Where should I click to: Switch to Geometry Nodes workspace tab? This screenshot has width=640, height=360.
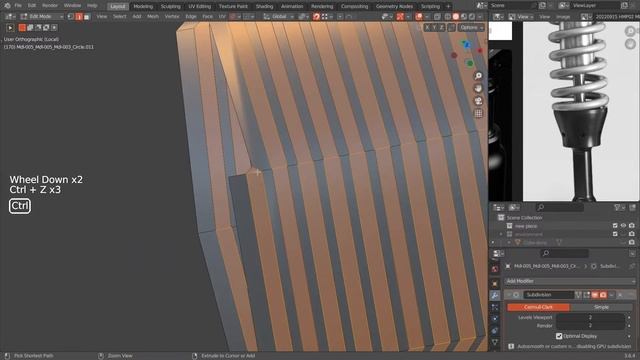tap(394, 6)
